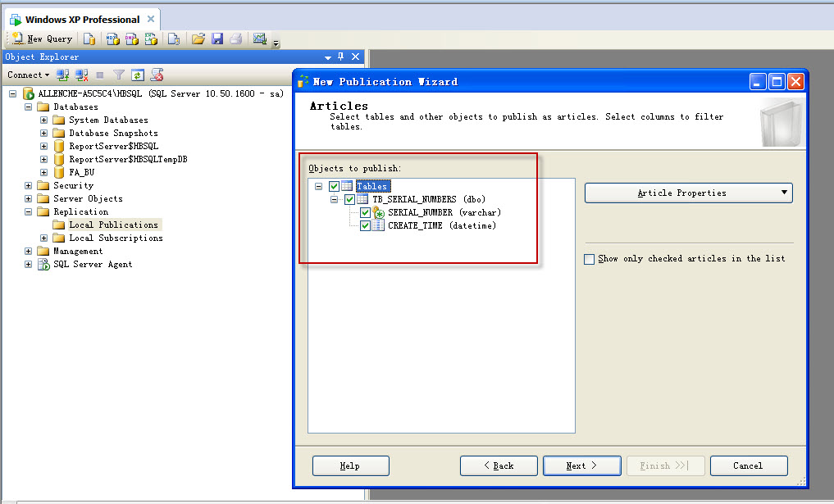834x504 pixels.
Task: Collapse the Tables node in the wizard
Action: point(319,187)
